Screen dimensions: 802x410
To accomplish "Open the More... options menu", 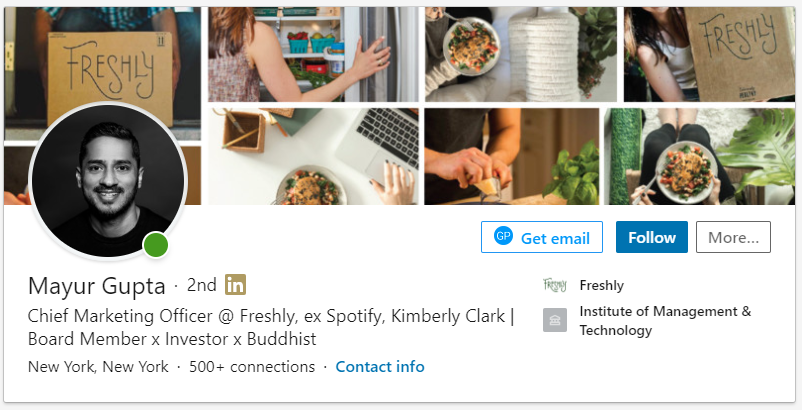I will click(733, 237).
